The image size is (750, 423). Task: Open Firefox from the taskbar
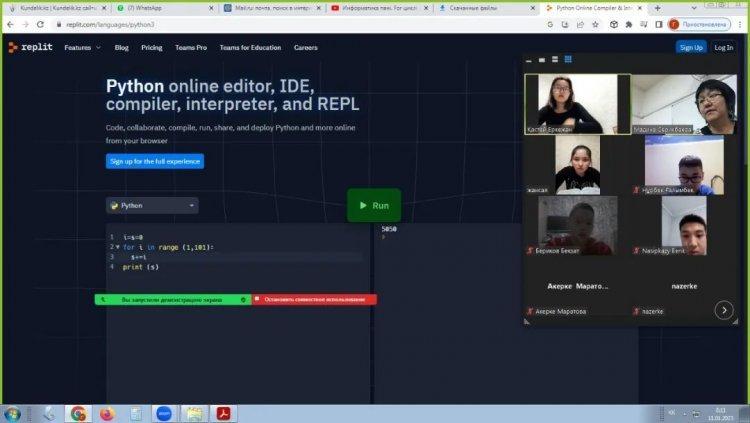[107, 413]
